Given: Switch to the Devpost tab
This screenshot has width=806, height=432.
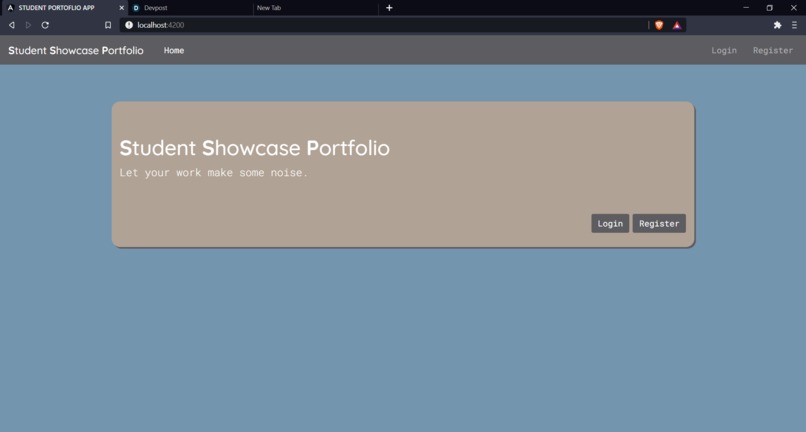Looking at the screenshot, I should 190,8.
